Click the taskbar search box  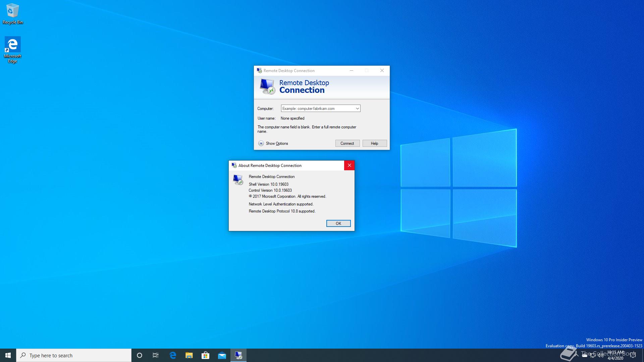tap(74, 355)
